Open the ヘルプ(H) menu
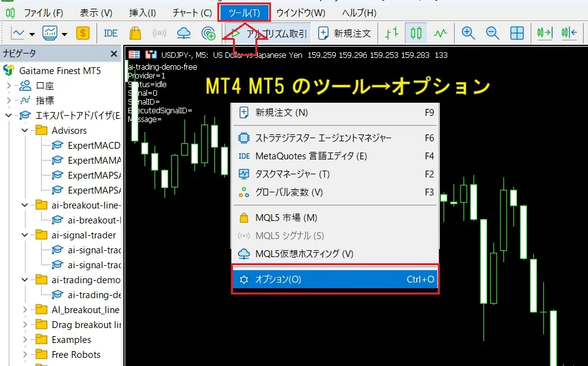 click(359, 12)
